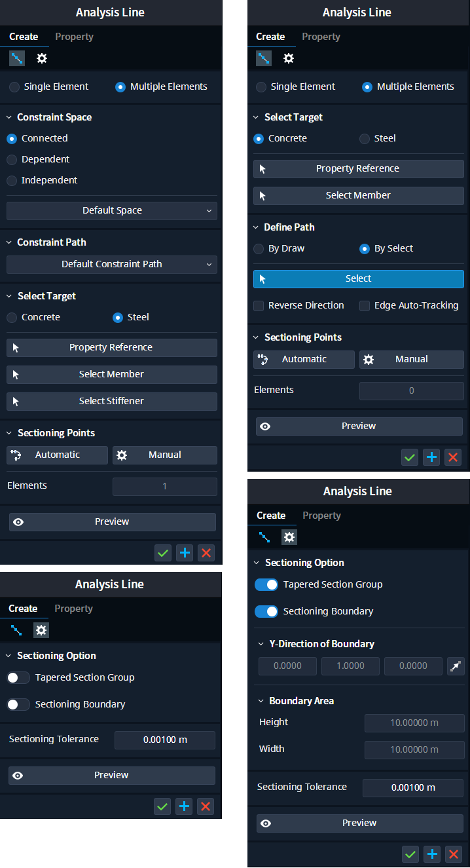This screenshot has height=868, width=470.
Task: Confirm with green check in bottom-left panel
Action: [x=162, y=806]
